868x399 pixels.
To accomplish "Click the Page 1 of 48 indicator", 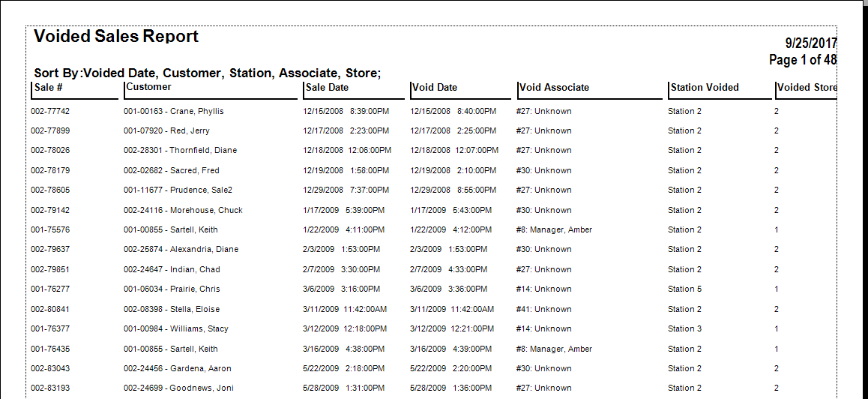I will click(803, 60).
